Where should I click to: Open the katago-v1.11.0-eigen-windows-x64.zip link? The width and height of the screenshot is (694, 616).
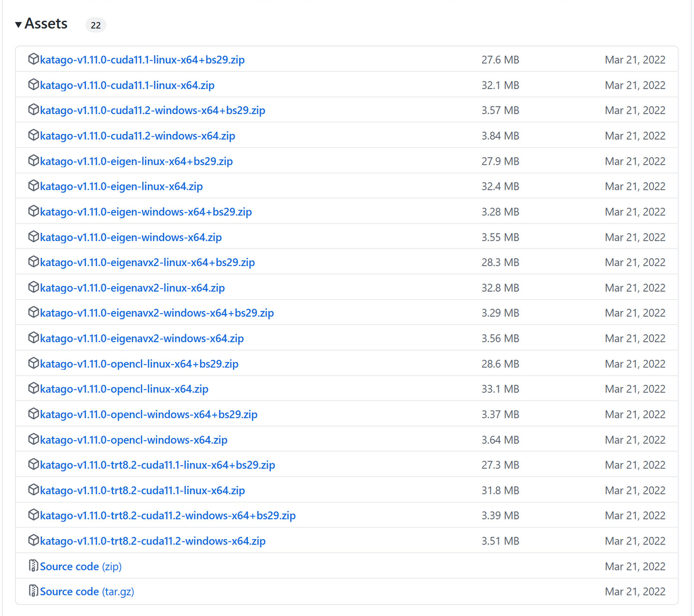130,237
